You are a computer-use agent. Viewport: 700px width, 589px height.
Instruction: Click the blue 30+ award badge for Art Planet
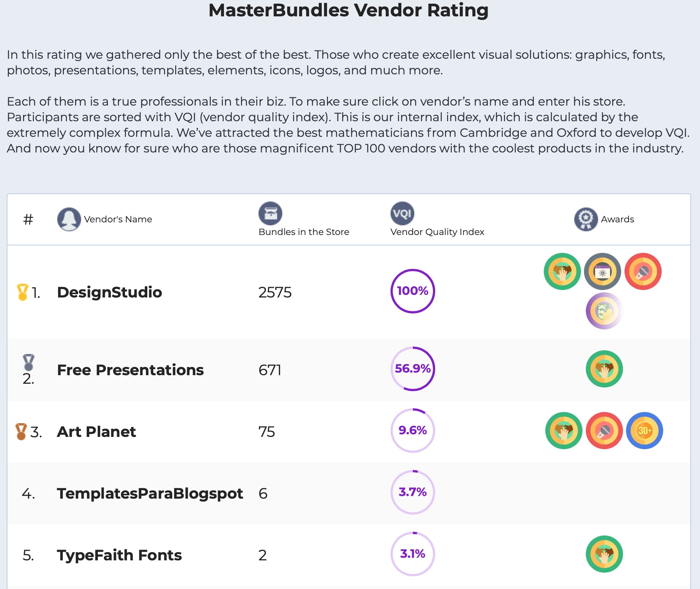tap(645, 430)
